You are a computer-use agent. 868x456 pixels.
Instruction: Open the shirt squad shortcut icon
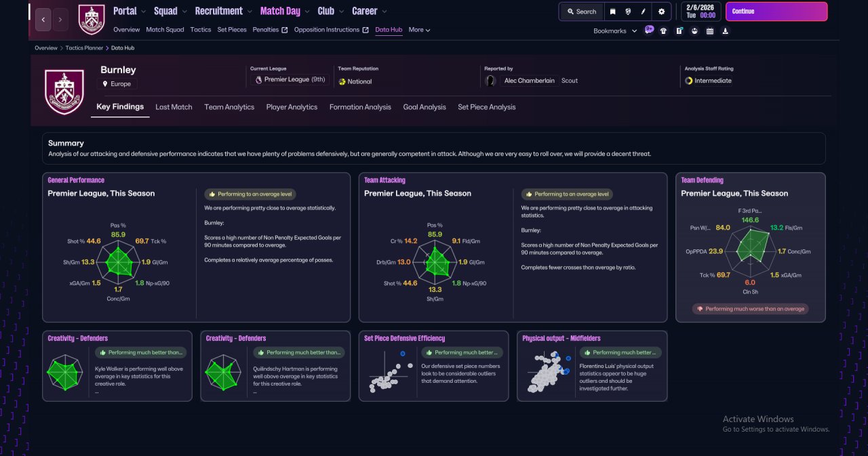pyautogui.click(x=663, y=30)
